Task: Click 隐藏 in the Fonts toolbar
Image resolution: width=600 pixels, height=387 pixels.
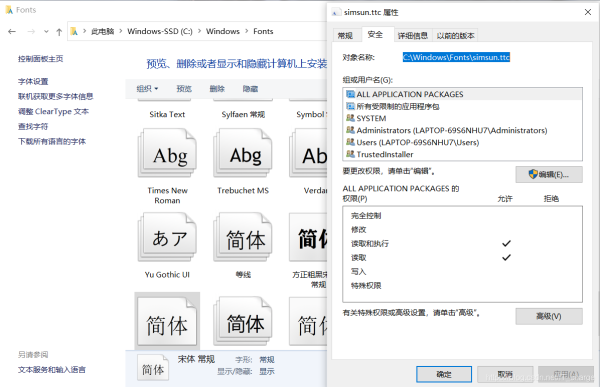Action: [x=250, y=89]
